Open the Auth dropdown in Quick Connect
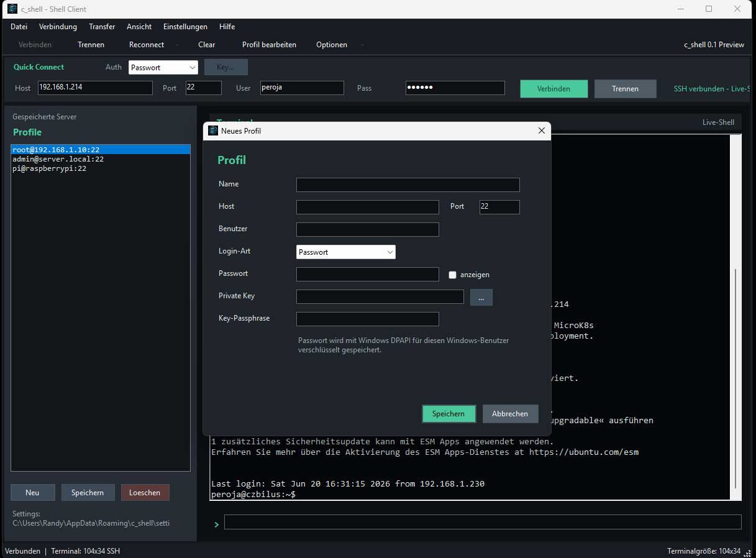This screenshot has height=558, width=756. tap(163, 67)
